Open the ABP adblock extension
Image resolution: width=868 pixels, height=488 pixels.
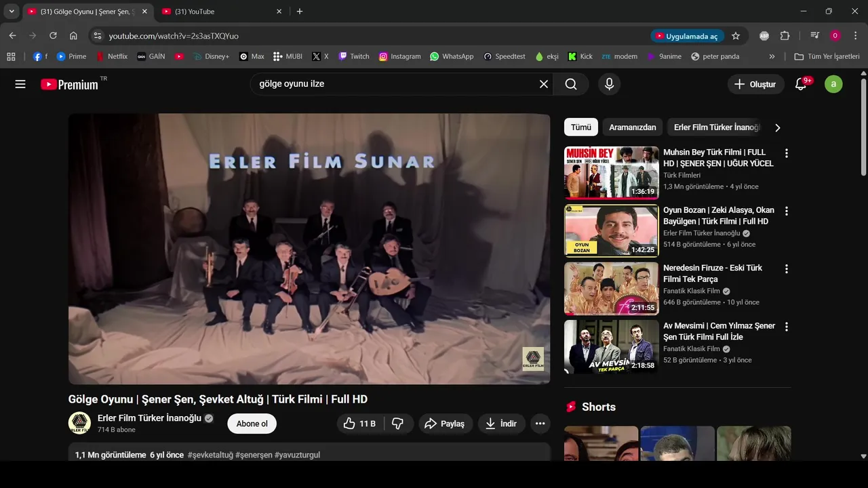764,36
